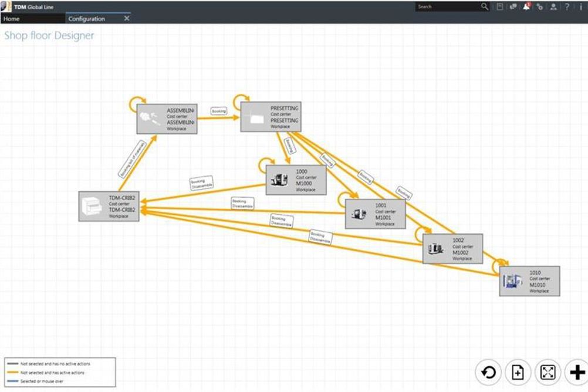Click 'Booking Disassemble' label from node 1001
The image size is (588, 392).
click(242, 203)
